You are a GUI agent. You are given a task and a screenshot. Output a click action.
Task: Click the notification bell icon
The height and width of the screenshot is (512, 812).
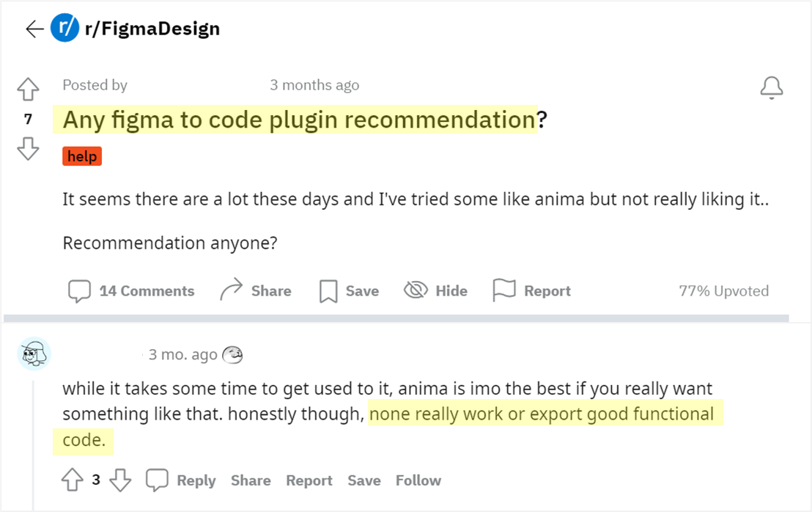click(x=771, y=87)
